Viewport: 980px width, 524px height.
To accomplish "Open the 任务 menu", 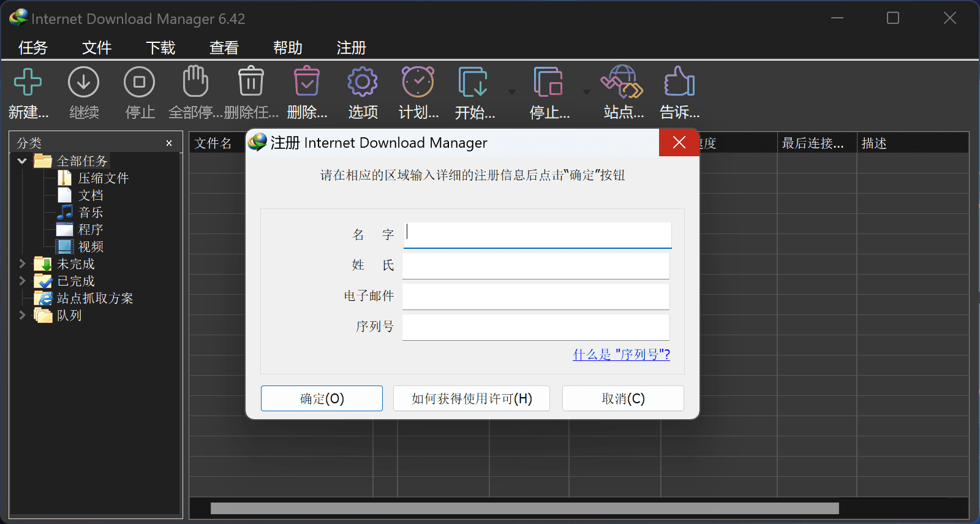I will pos(33,48).
